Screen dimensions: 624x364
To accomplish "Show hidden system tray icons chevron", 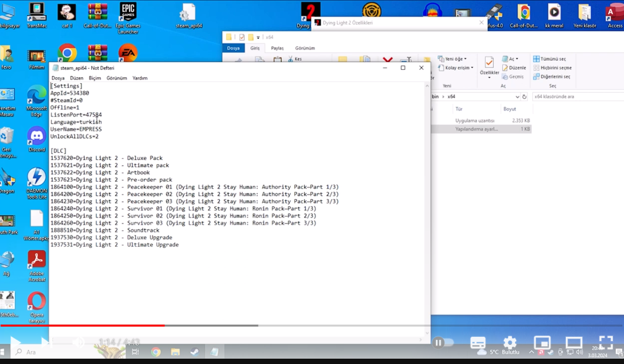I will [531, 352].
